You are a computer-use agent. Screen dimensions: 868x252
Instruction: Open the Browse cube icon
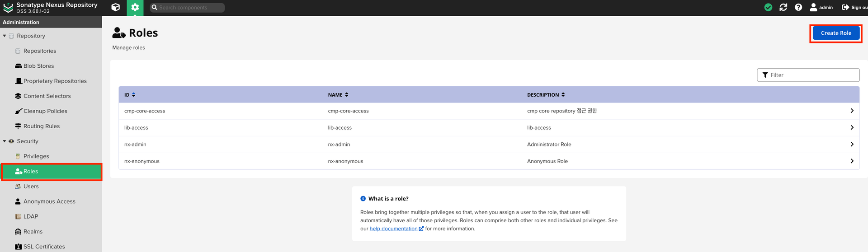click(x=116, y=7)
